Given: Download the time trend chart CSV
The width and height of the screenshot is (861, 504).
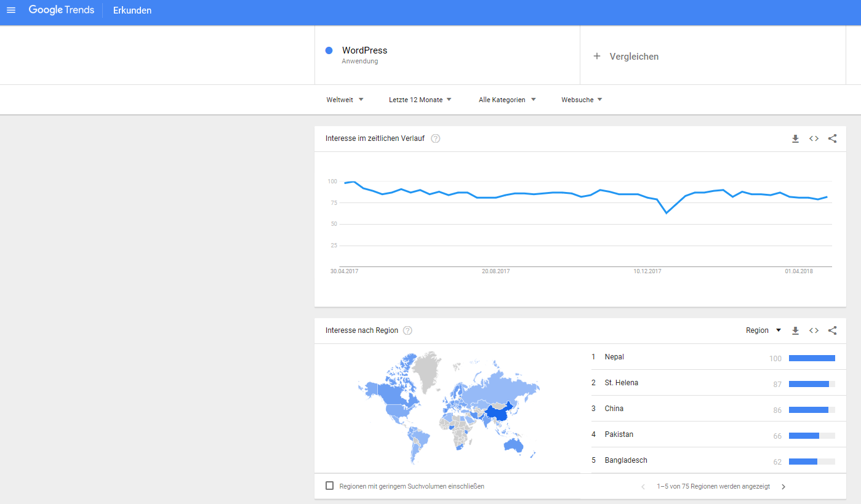Looking at the screenshot, I should click(x=795, y=139).
